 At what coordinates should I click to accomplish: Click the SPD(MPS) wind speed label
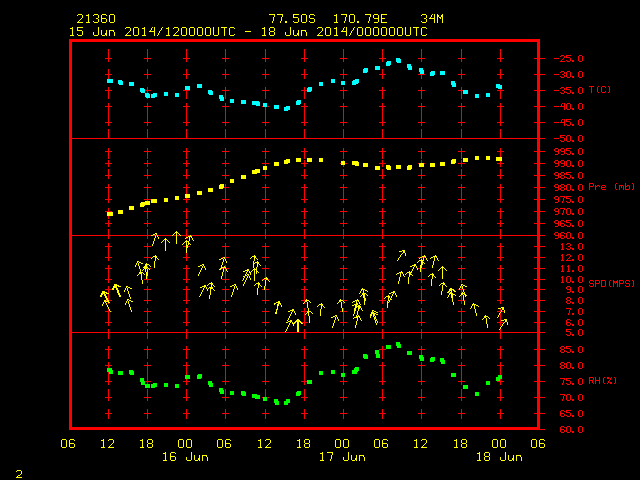[x=611, y=283]
